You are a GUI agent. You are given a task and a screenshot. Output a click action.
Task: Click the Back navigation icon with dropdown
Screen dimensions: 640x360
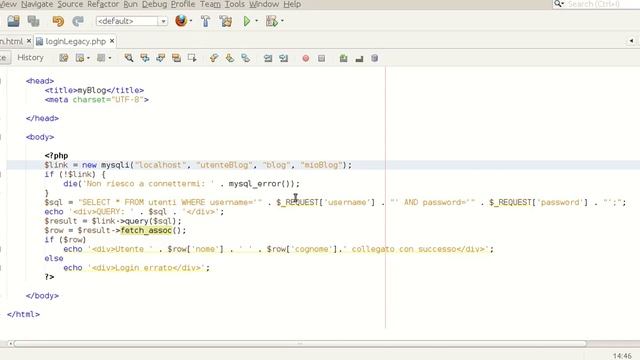click(80, 58)
